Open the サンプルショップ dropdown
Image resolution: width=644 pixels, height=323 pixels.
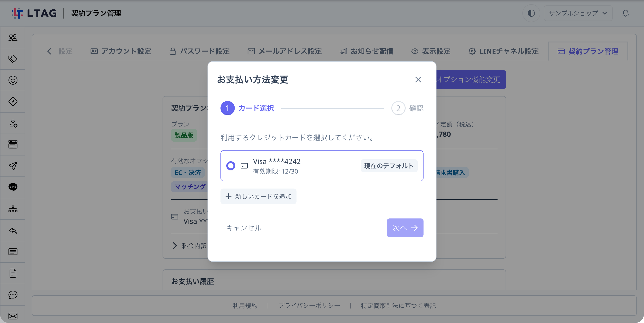pyautogui.click(x=578, y=13)
